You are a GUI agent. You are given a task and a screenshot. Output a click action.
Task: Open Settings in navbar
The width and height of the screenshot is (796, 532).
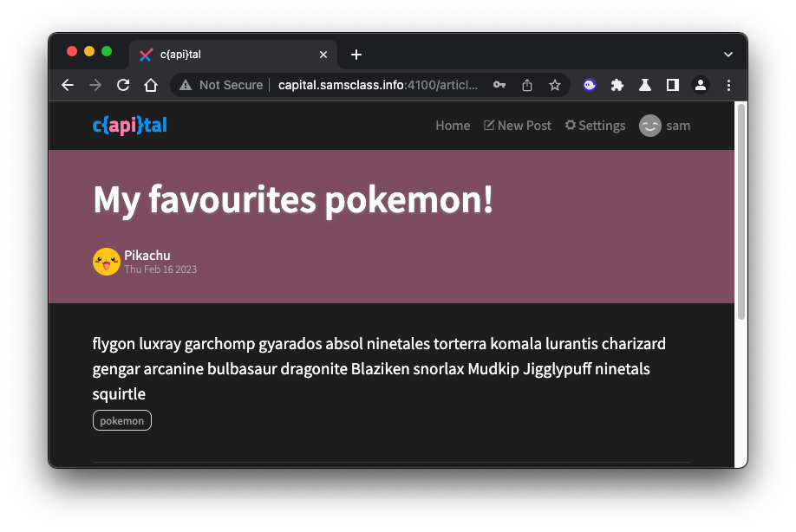coord(595,126)
